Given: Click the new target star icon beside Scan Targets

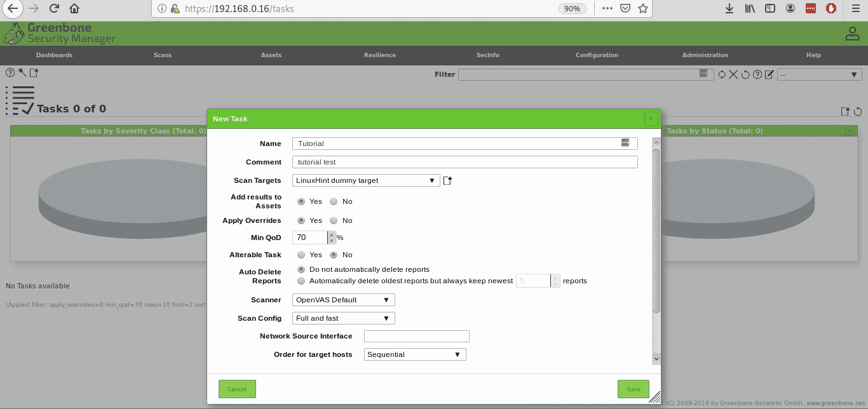Looking at the screenshot, I should coord(447,180).
